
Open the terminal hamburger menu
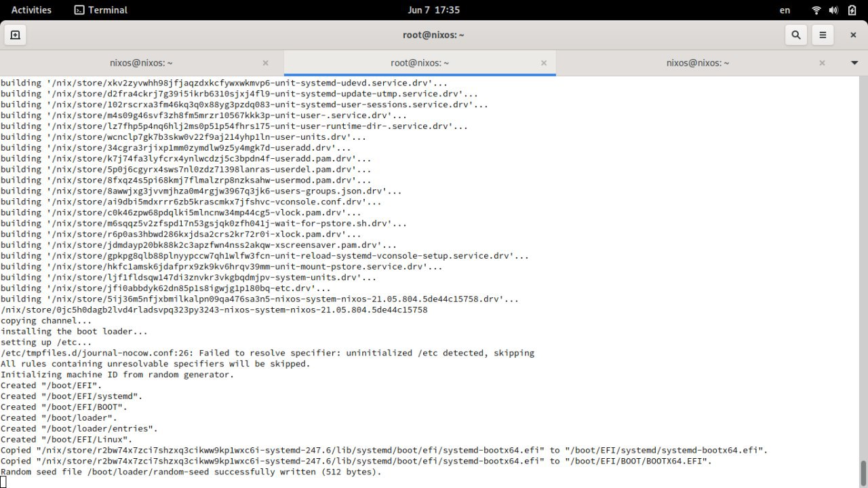click(823, 35)
